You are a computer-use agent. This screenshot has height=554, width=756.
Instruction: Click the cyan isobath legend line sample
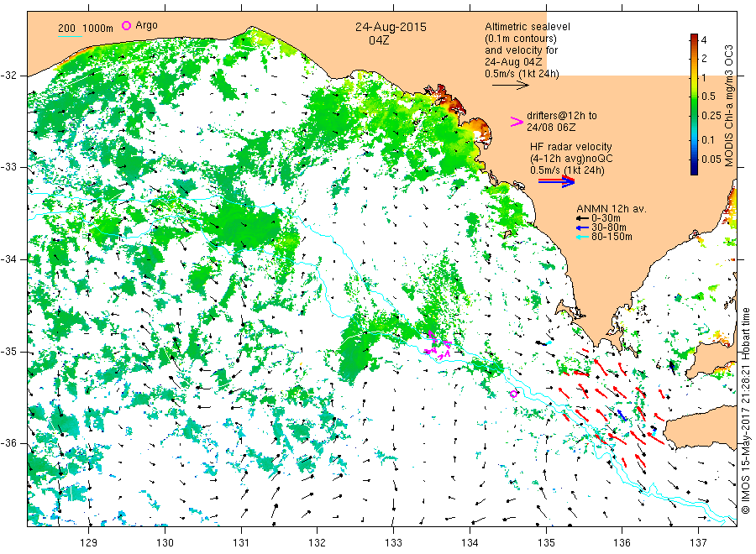pyautogui.click(x=70, y=36)
